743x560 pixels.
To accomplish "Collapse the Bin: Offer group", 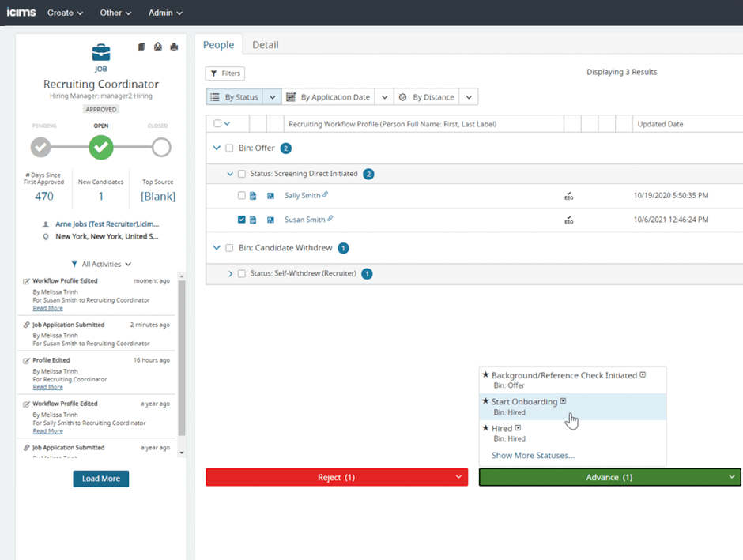I will pos(217,148).
